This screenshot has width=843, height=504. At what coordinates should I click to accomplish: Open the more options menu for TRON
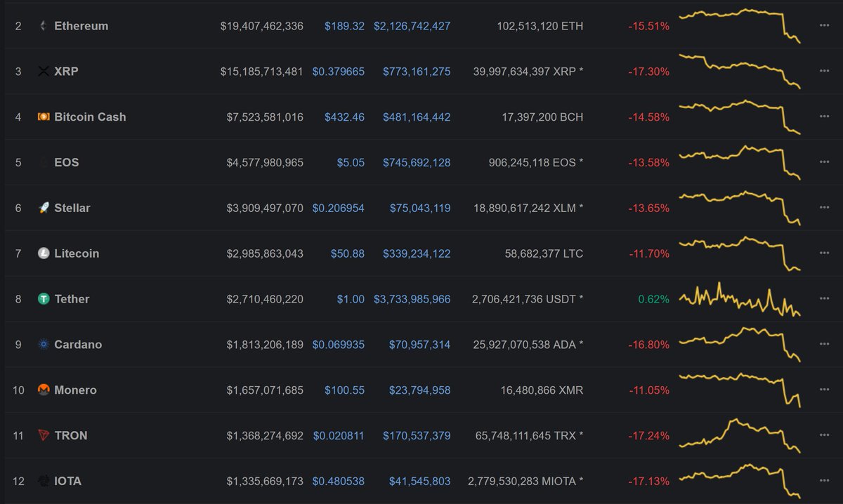pyautogui.click(x=824, y=435)
